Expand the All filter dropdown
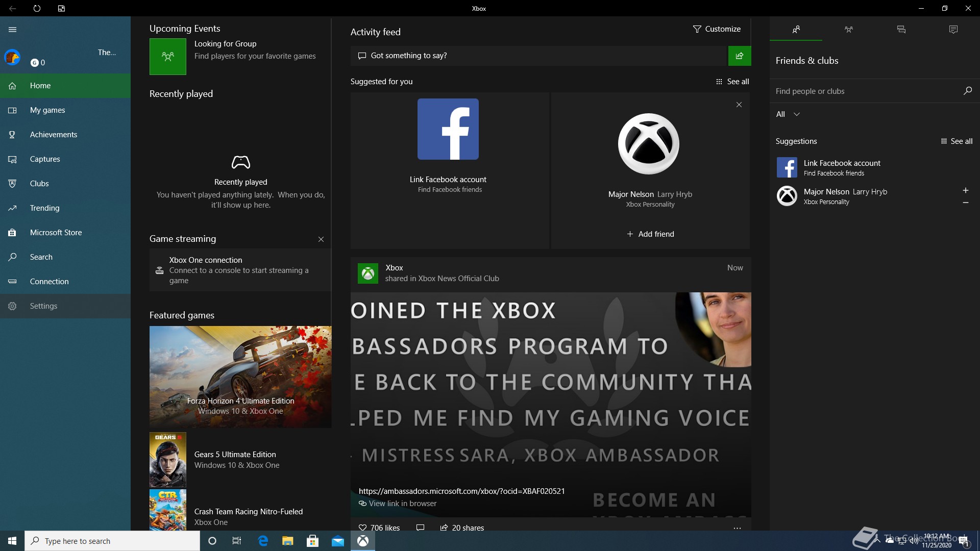This screenshot has width=980, height=551. [788, 114]
